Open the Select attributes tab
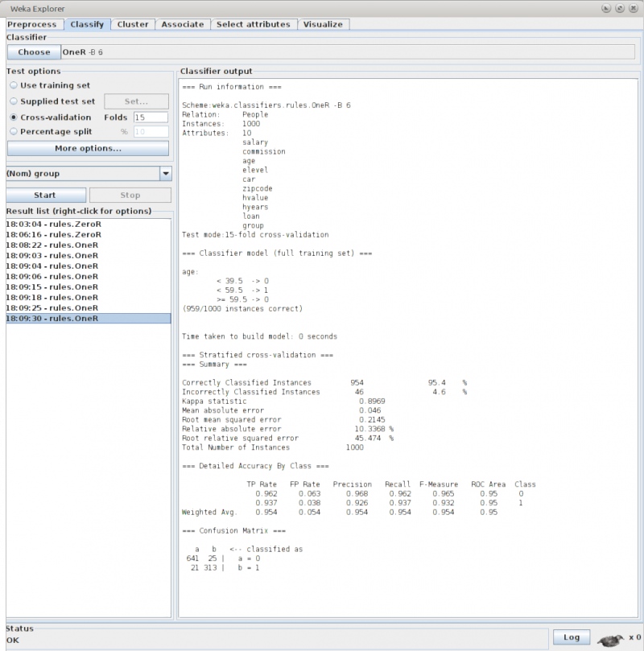The image size is (644, 651). coord(254,24)
